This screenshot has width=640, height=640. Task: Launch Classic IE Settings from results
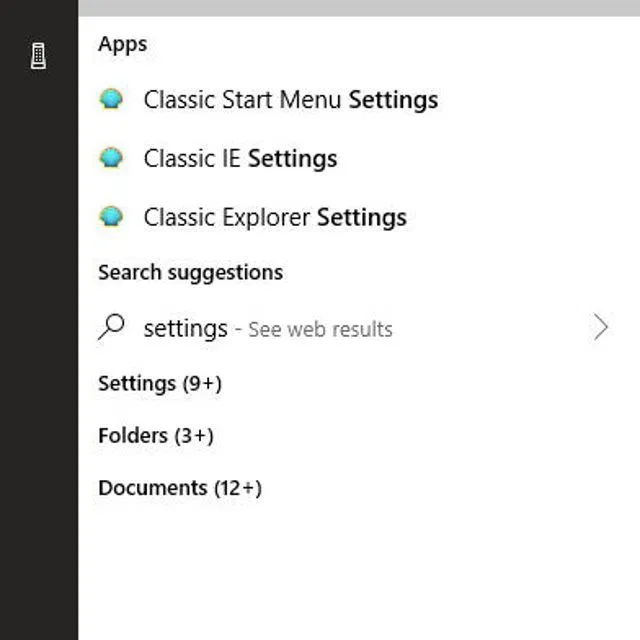click(240, 158)
